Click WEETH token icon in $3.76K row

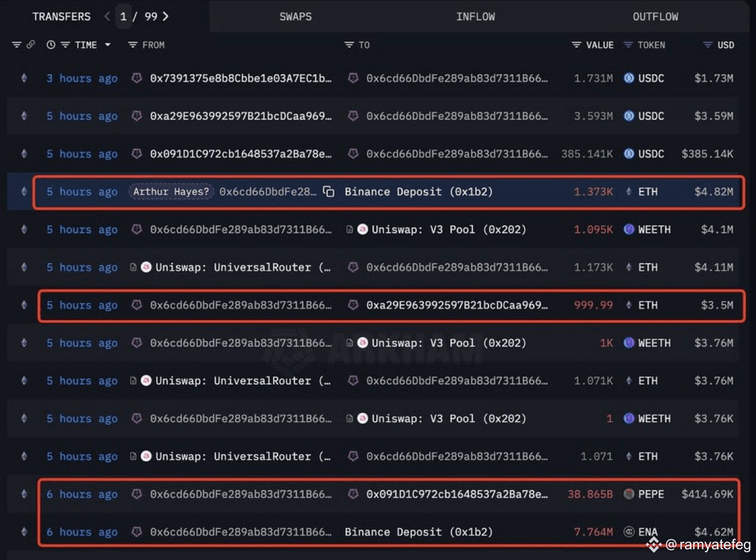(629, 418)
